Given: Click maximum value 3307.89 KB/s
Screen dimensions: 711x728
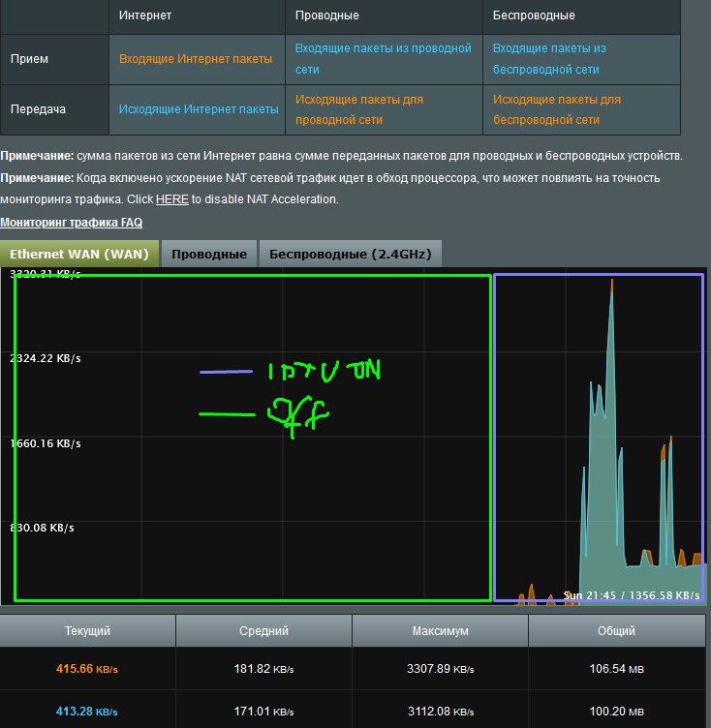Looking at the screenshot, I should [440, 669].
